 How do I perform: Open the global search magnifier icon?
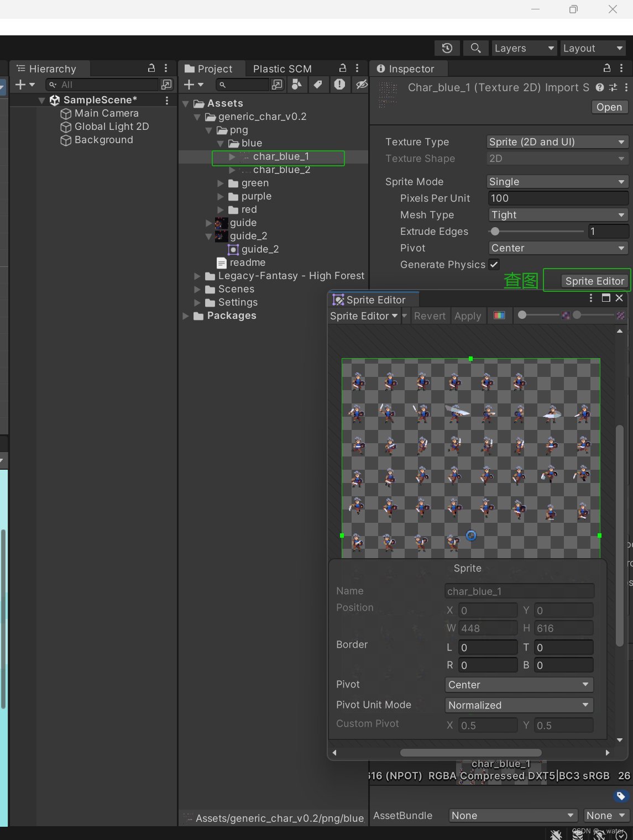(475, 48)
